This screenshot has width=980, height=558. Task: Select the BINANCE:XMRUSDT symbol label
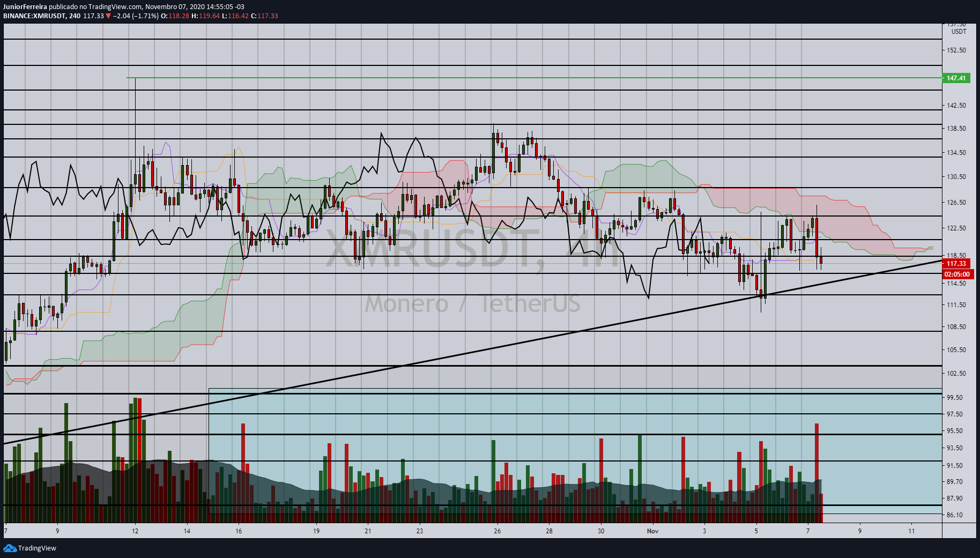[x=34, y=16]
